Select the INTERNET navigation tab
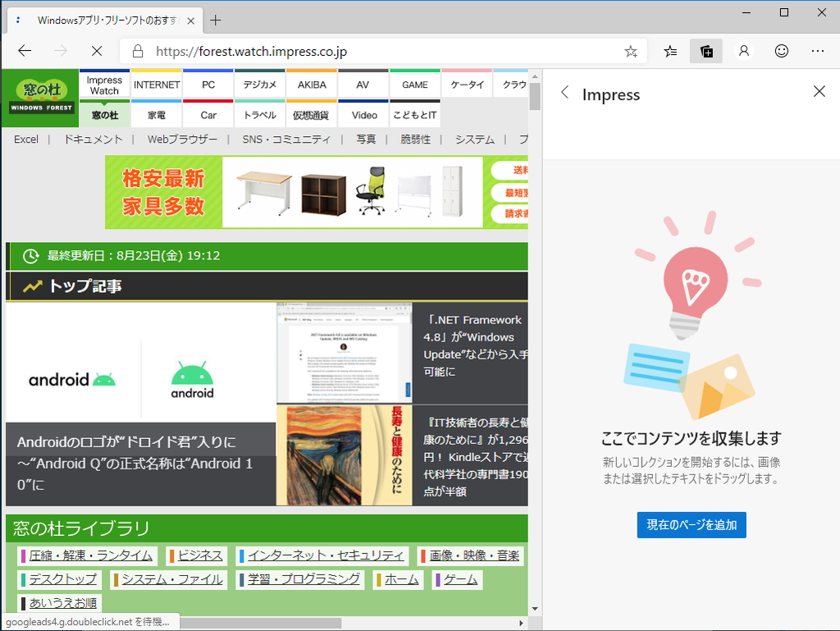The height and width of the screenshot is (631, 840). 156,84
